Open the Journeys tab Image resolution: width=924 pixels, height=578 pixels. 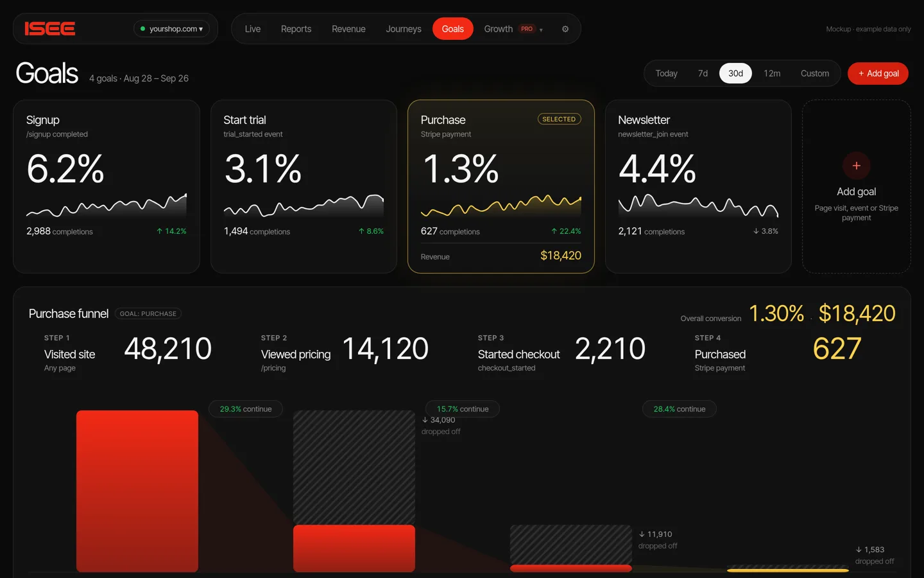pyautogui.click(x=404, y=29)
